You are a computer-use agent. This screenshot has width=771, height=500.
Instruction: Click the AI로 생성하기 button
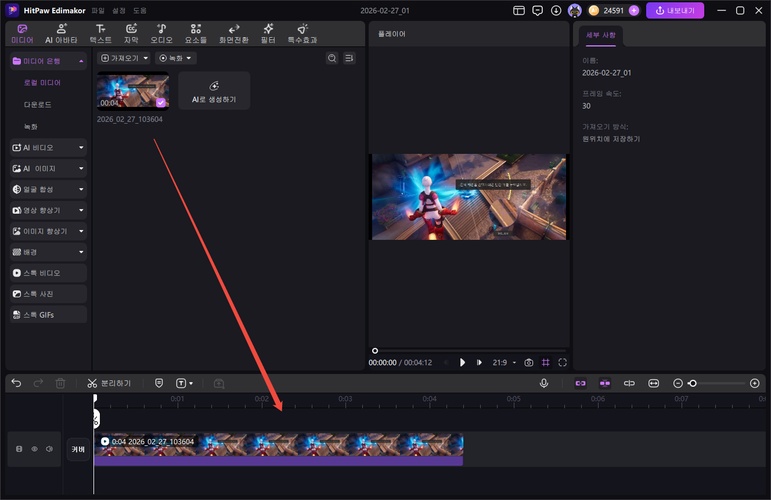(x=214, y=90)
